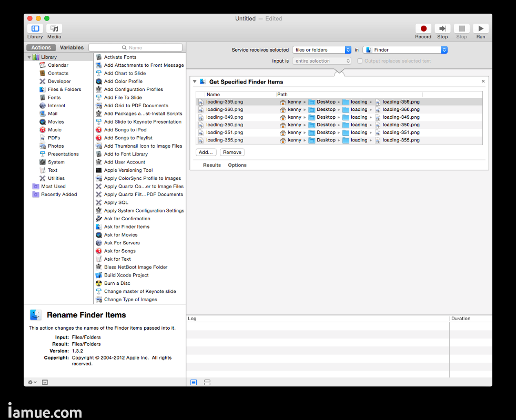Open the Most Used smart group

click(53, 186)
